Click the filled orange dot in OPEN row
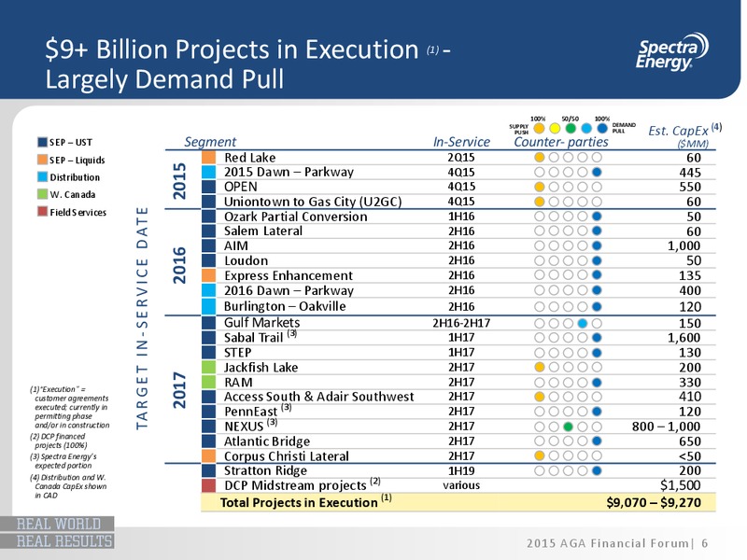The width and height of the screenshot is (747, 560). [540, 187]
